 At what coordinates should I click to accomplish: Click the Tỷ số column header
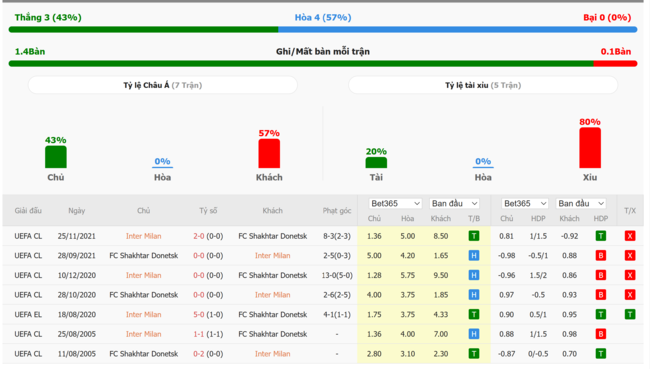(x=208, y=211)
